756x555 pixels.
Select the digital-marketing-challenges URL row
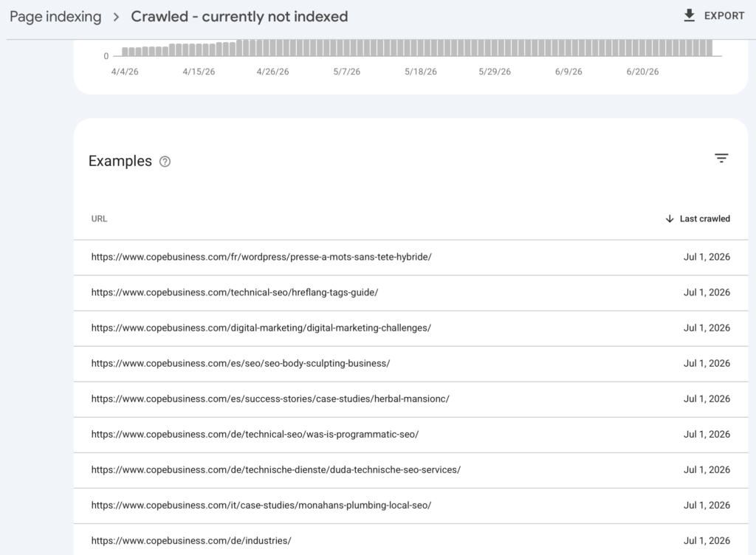[x=410, y=328]
